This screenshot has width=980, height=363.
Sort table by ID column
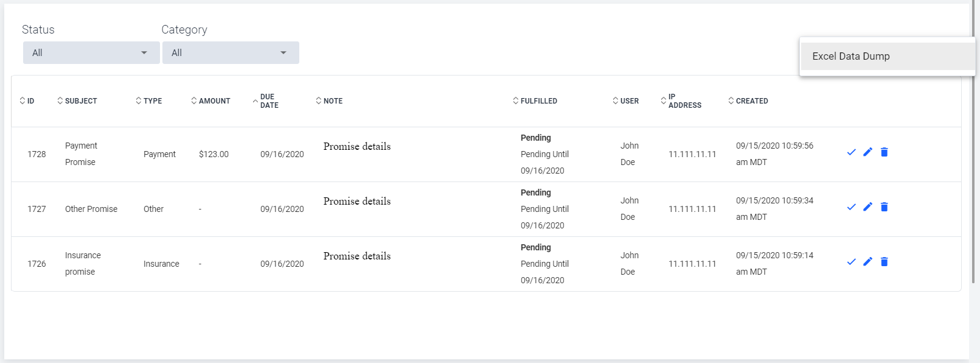pos(27,101)
